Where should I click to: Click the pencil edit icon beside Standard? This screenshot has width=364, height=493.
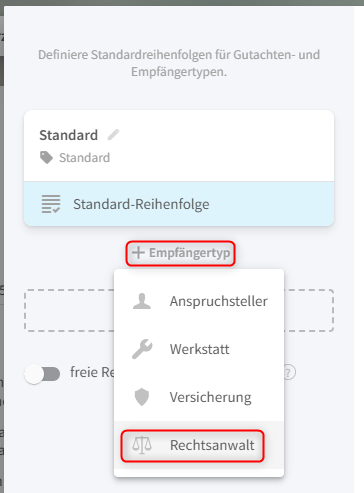(113, 135)
